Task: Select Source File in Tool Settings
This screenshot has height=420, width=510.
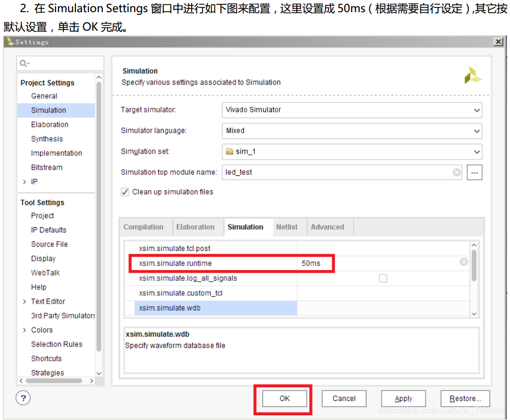Action: coord(50,245)
